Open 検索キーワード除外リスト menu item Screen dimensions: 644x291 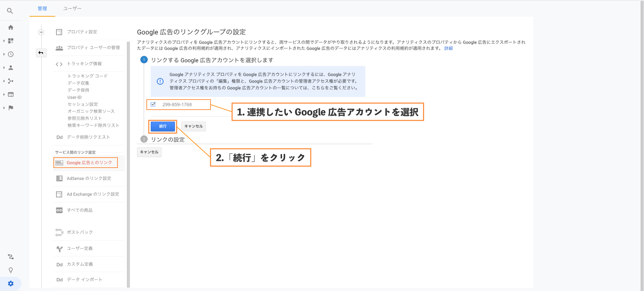93,125
